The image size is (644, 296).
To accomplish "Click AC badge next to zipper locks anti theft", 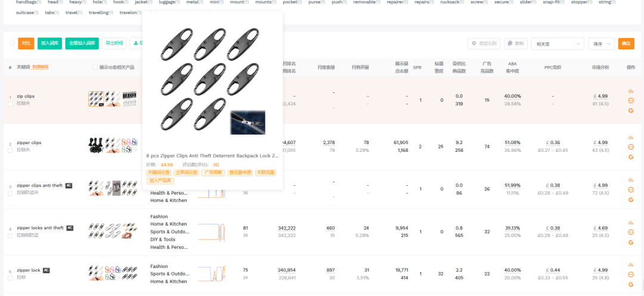I will click(x=70, y=228).
